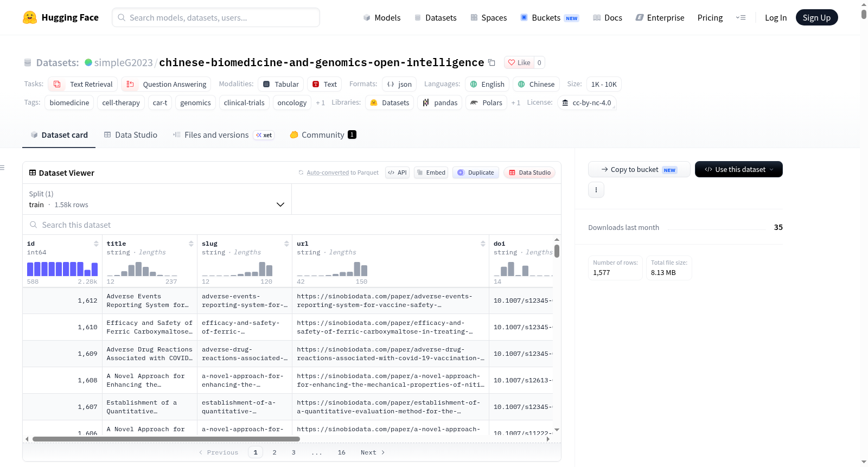Image resolution: width=868 pixels, height=467 pixels.
Task: Open Buckets in the top navigation
Action: 550,17
